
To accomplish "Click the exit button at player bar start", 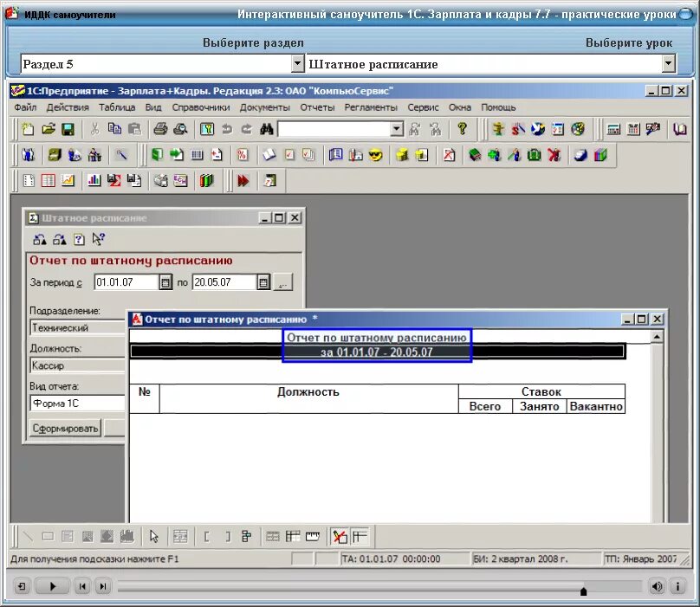I will [x=22, y=586].
